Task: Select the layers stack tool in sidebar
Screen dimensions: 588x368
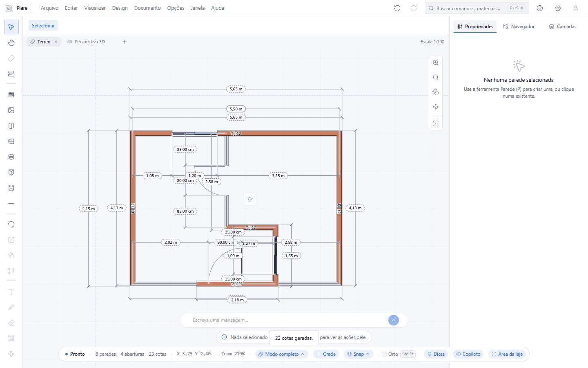Action: point(11,157)
